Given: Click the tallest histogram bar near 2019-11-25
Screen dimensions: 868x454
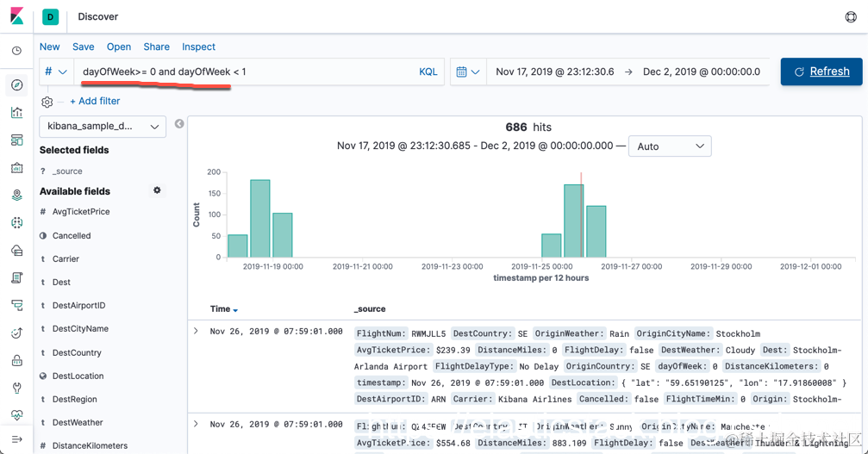Looking at the screenshot, I should [x=573, y=221].
